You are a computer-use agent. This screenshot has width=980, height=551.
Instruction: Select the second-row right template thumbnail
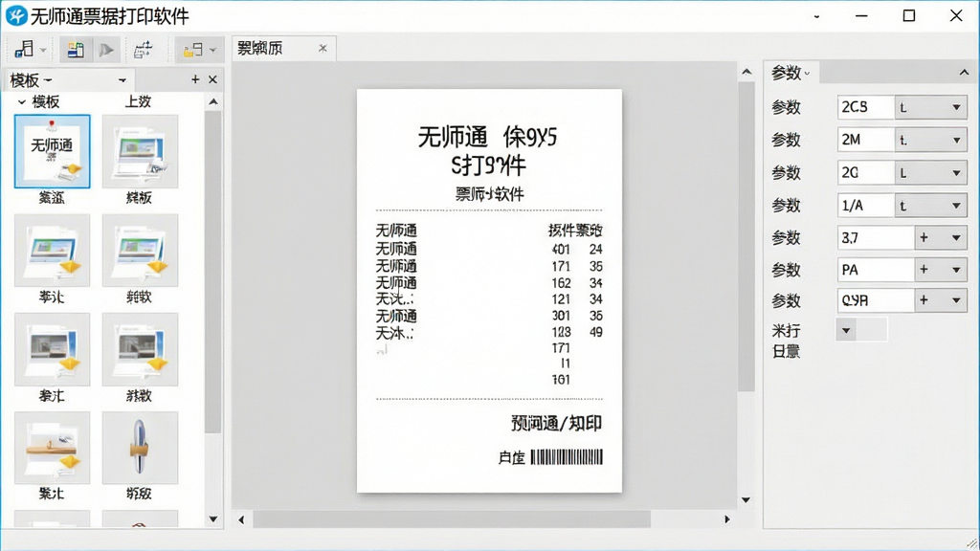pos(140,251)
